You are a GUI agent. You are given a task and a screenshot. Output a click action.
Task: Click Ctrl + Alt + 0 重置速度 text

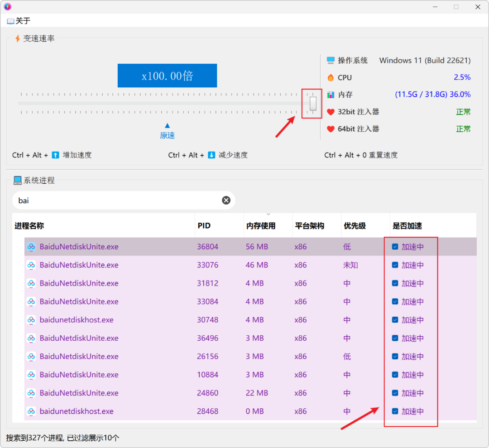361,155
